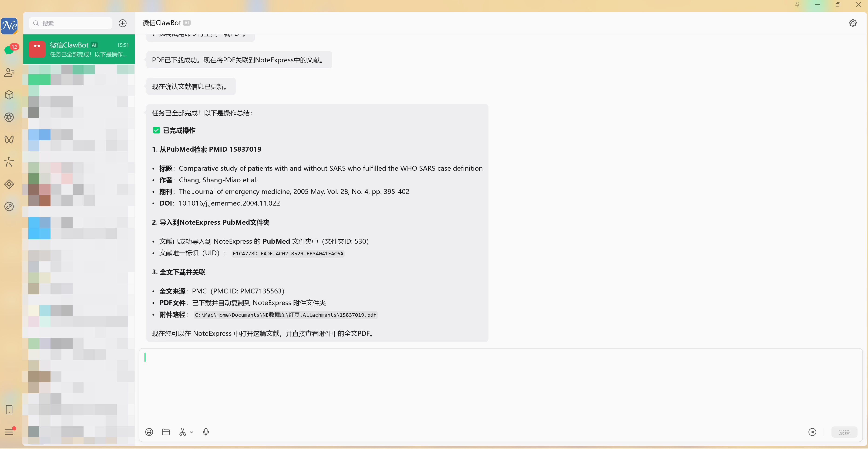
Task: Click the AI badge next to chat title
Action: click(x=187, y=23)
